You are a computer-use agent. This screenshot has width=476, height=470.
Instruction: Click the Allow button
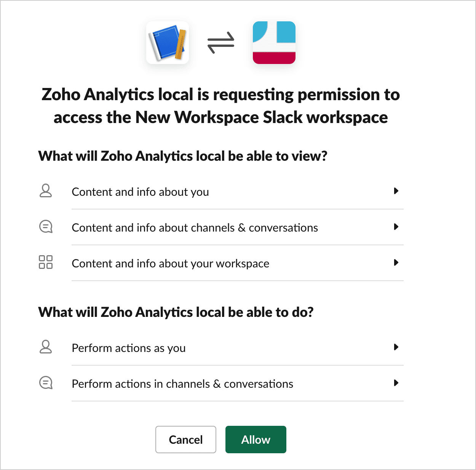256,440
